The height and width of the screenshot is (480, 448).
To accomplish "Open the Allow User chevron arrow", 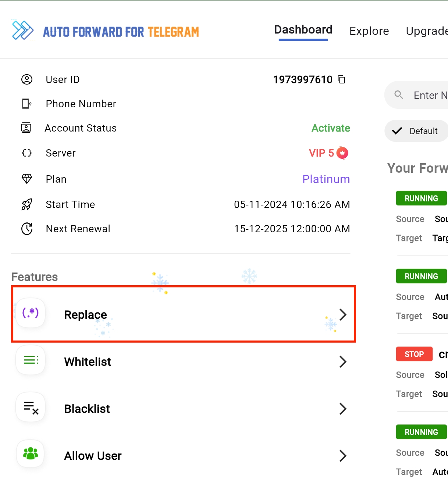I will coord(343,456).
